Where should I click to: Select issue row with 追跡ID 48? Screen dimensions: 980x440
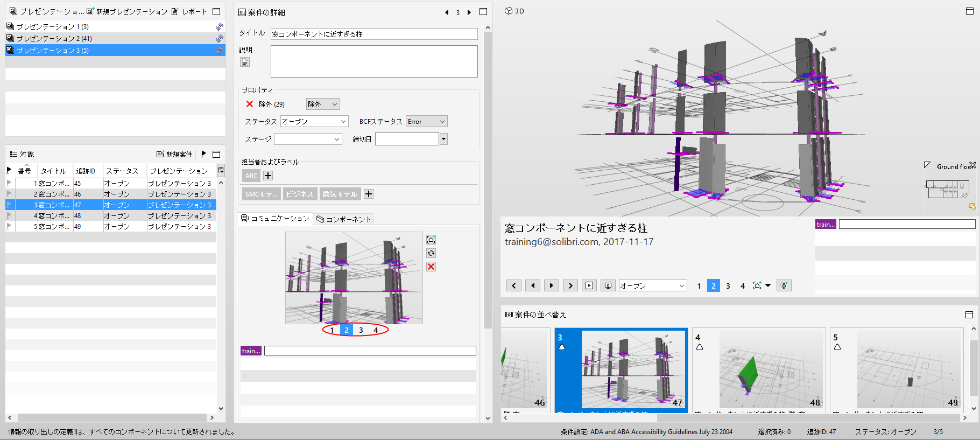[x=111, y=215]
